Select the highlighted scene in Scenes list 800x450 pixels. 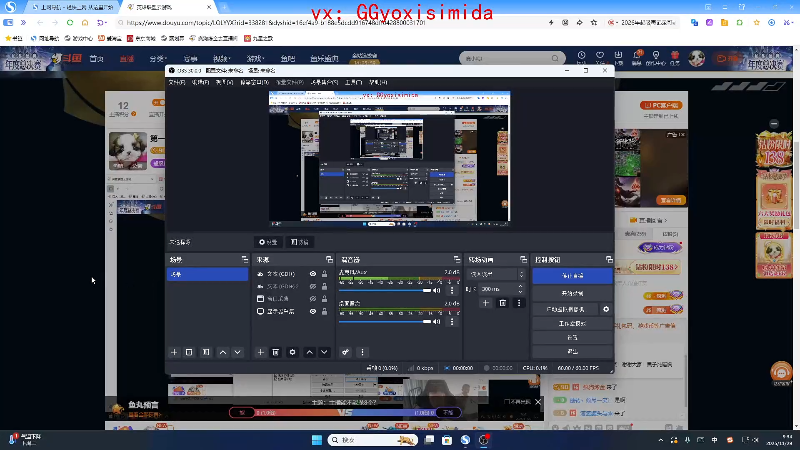[x=208, y=274]
